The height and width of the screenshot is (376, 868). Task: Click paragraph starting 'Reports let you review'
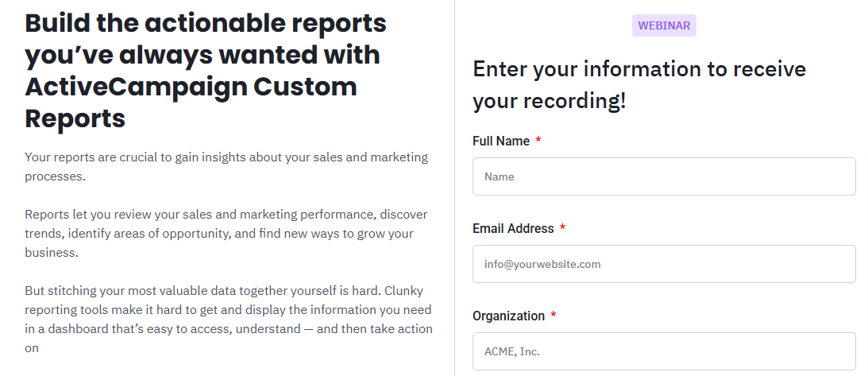pos(226,234)
